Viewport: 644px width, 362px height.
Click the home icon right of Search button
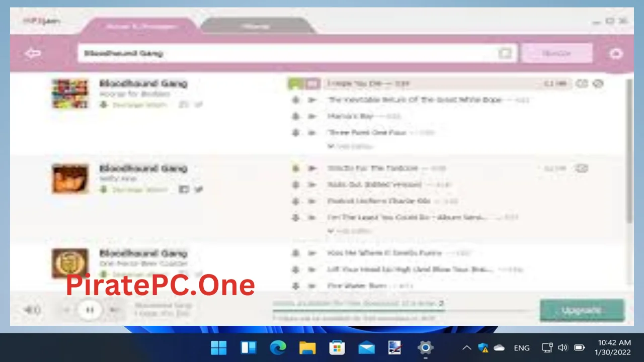616,54
